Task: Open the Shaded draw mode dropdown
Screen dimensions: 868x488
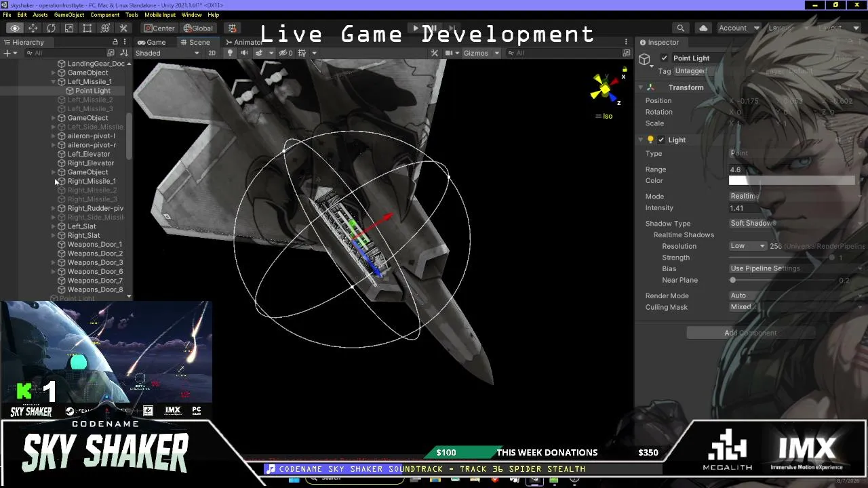Action: (167, 53)
